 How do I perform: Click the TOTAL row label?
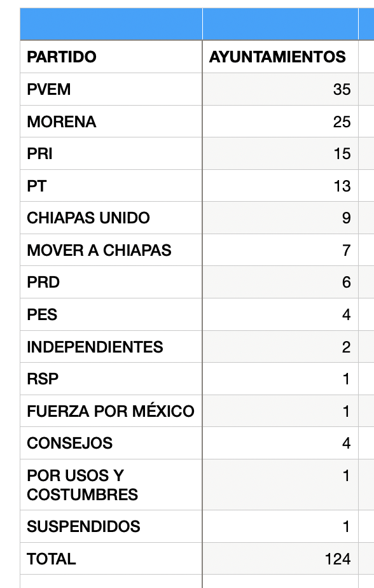pyautogui.click(x=111, y=558)
